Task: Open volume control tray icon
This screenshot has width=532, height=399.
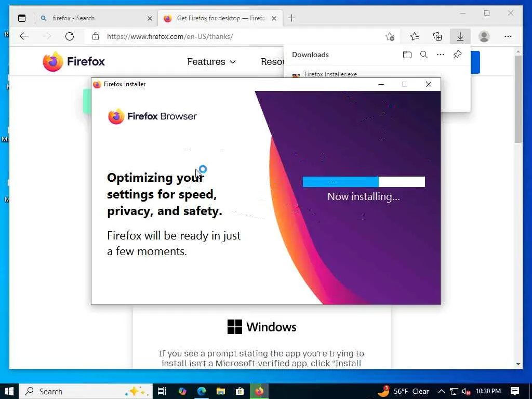Action: point(466,392)
